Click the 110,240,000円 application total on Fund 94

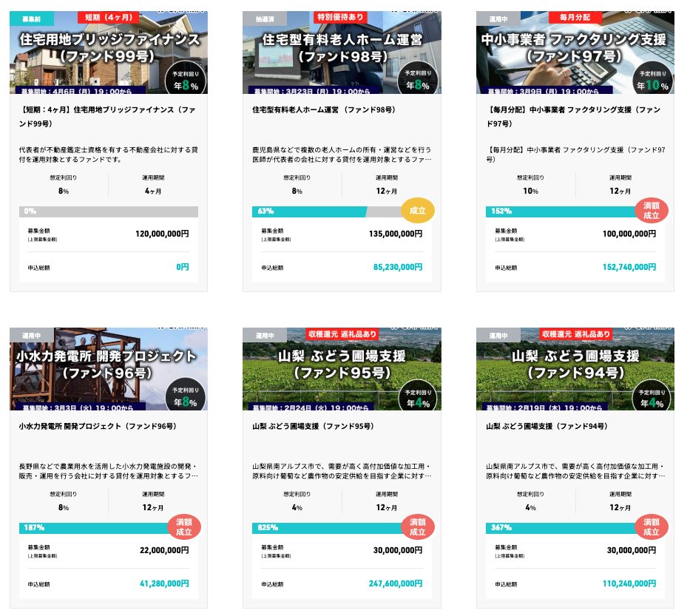click(629, 583)
